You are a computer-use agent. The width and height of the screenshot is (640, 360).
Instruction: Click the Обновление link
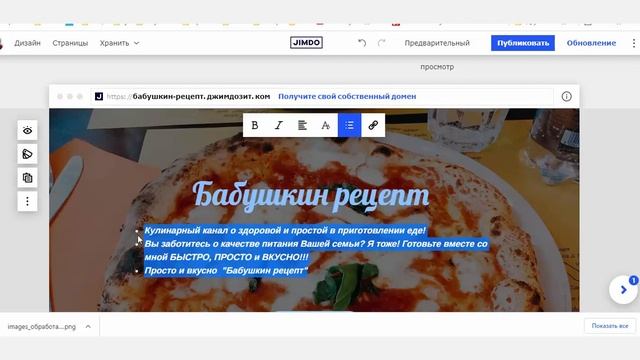[x=591, y=43]
